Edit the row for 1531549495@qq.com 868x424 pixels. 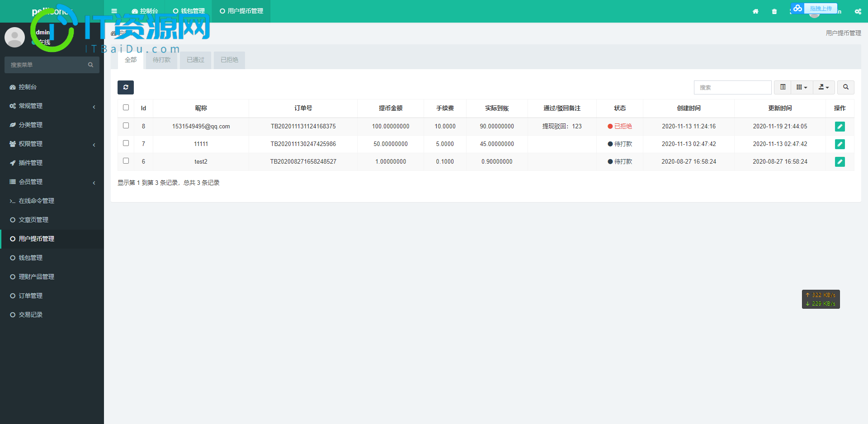(840, 127)
